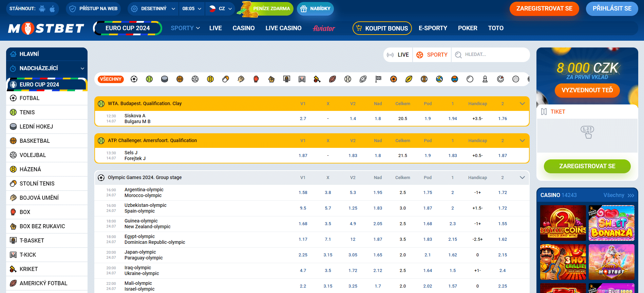Filter by the football ball icon
Viewport: 644px width, 293px height.
point(134,79)
